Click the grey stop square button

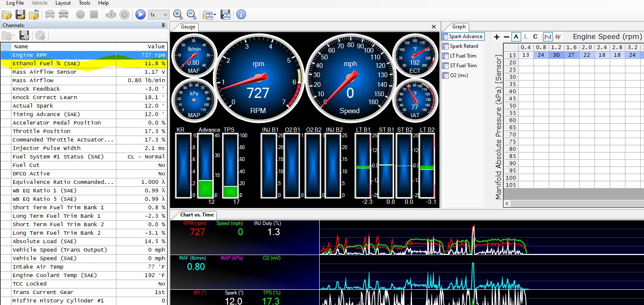pyautogui.click(x=94, y=14)
